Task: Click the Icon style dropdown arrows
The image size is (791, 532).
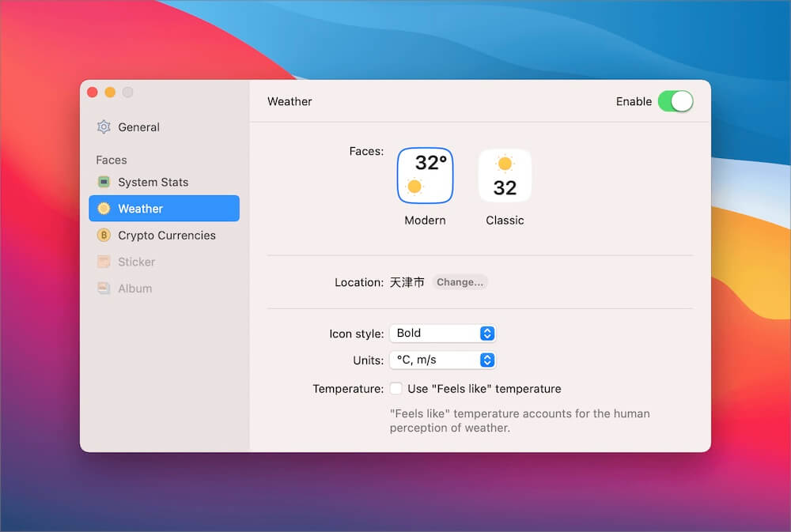Action: (x=487, y=334)
